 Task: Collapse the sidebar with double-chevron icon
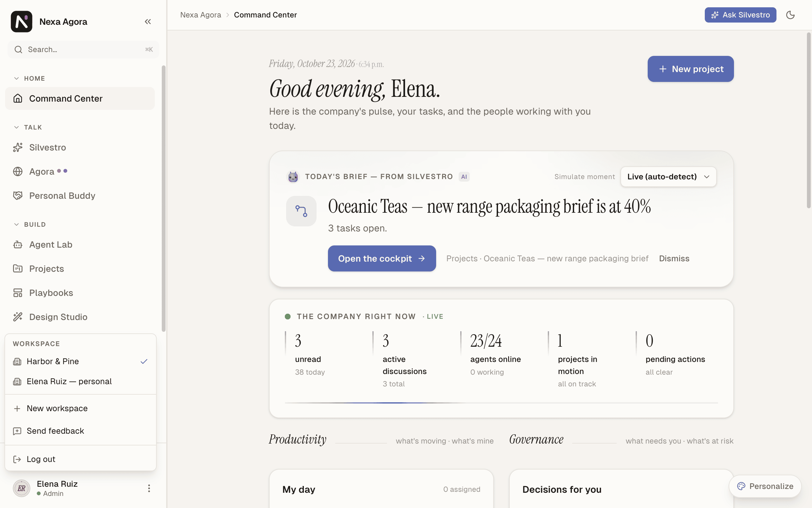(147, 22)
